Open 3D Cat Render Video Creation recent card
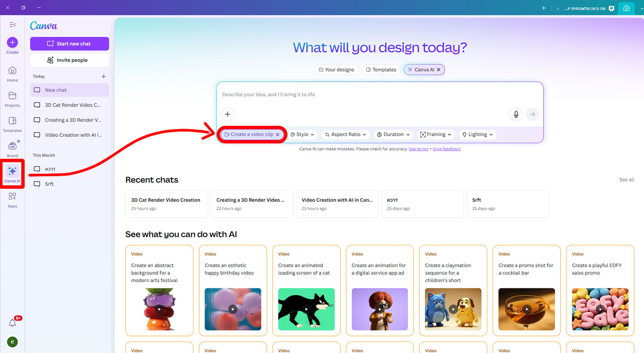 click(x=167, y=204)
